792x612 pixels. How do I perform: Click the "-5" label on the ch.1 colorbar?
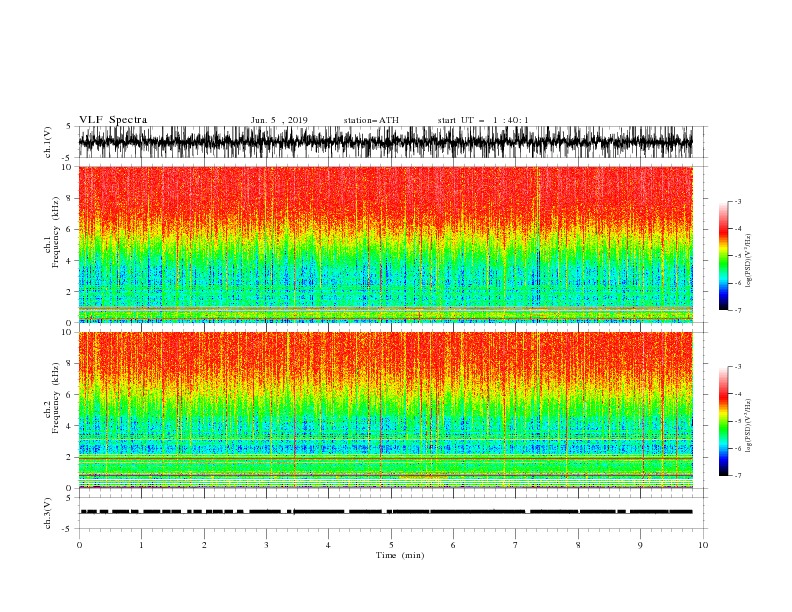737,256
